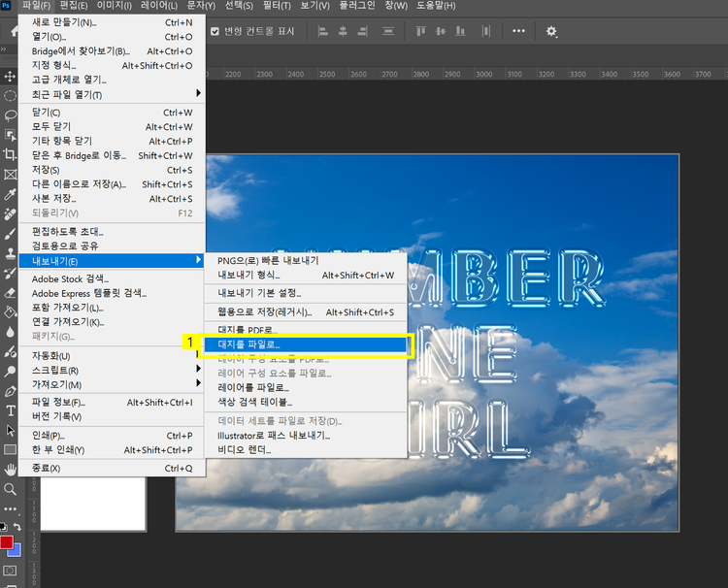This screenshot has width=728, height=588.
Task: Click the red foreground color swatch
Action: click(x=6, y=542)
